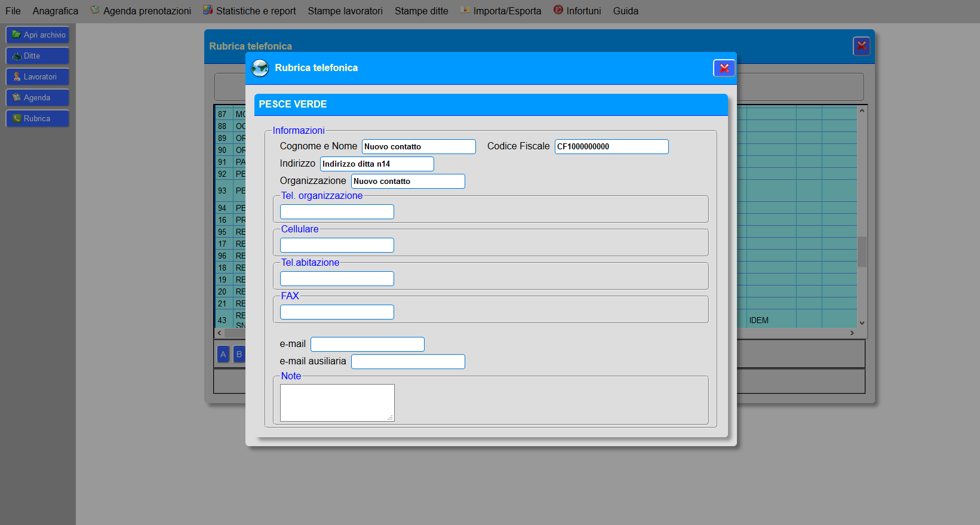The height and width of the screenshot is (525, 980).
Task: Open the File menu
Action: pyautogui.click(x=13, y=11)
